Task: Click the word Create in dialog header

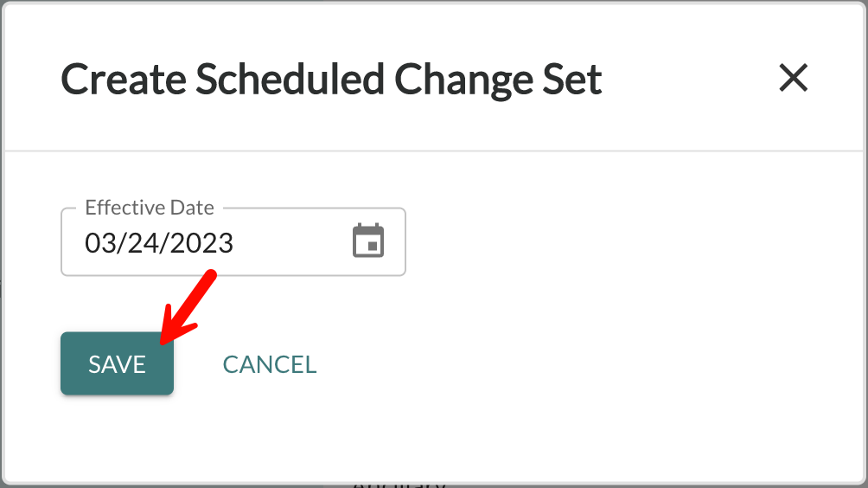Action: [124, 79]
